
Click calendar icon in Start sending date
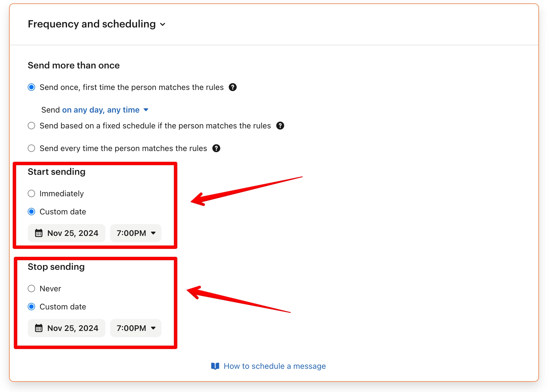coord(39,233)
